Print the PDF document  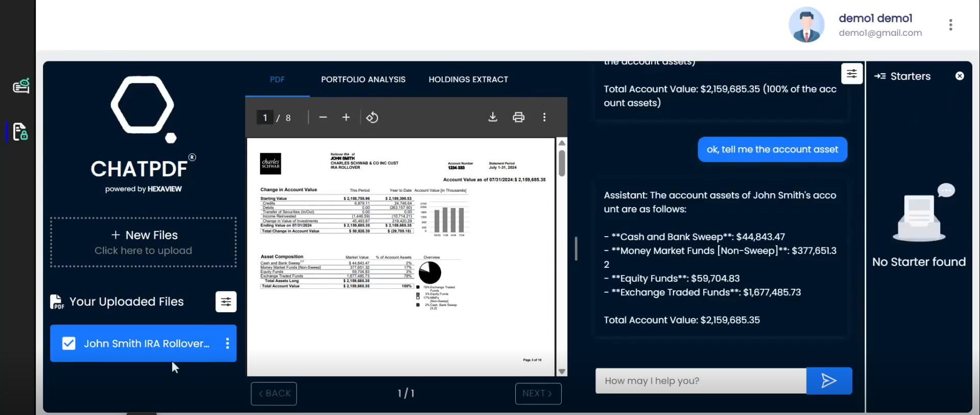point(518,117)
